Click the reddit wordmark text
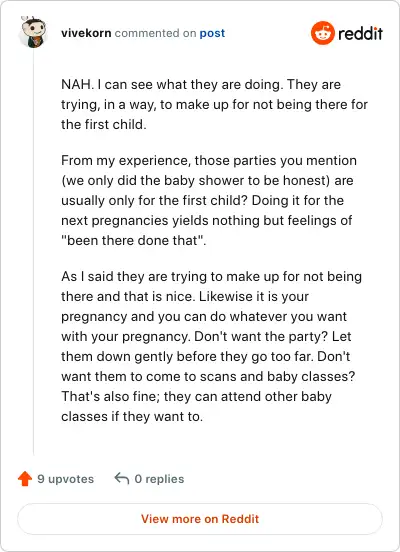The image size is (400, 552). point(360,33)
